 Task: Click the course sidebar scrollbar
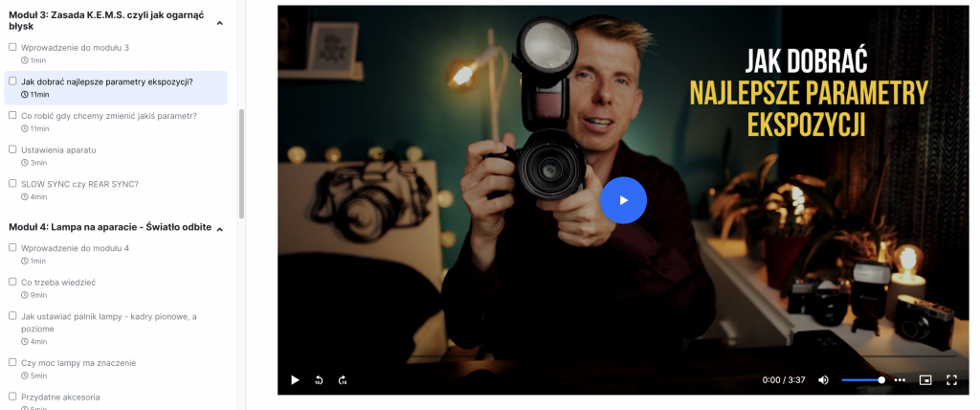click(x=241, y=164)
